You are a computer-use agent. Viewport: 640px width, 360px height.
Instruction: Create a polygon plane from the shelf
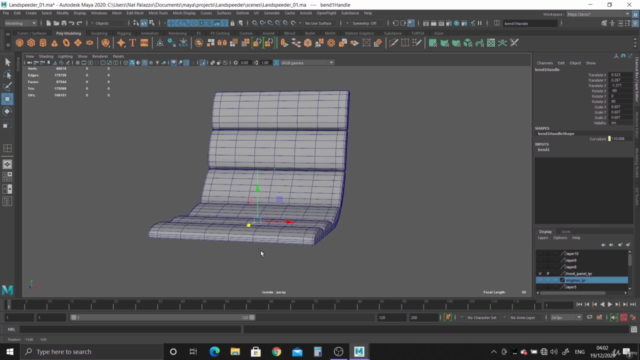pos(78,43)
